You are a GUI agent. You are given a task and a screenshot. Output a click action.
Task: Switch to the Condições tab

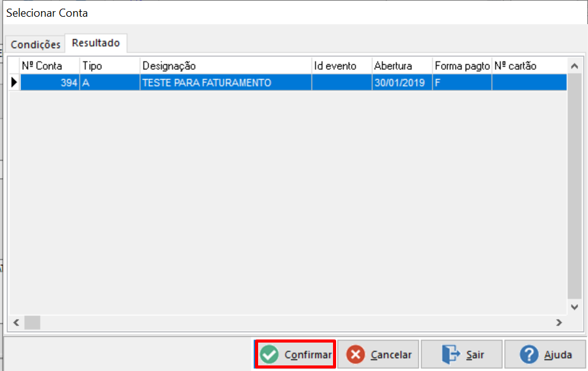[35, 45]
